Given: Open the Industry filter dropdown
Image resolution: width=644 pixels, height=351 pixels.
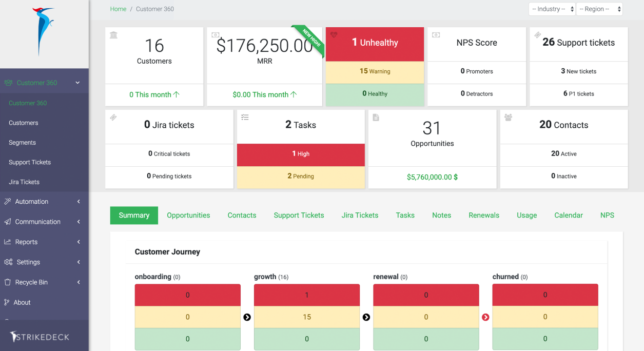Looking at the screenshot, I should (552, 9).
